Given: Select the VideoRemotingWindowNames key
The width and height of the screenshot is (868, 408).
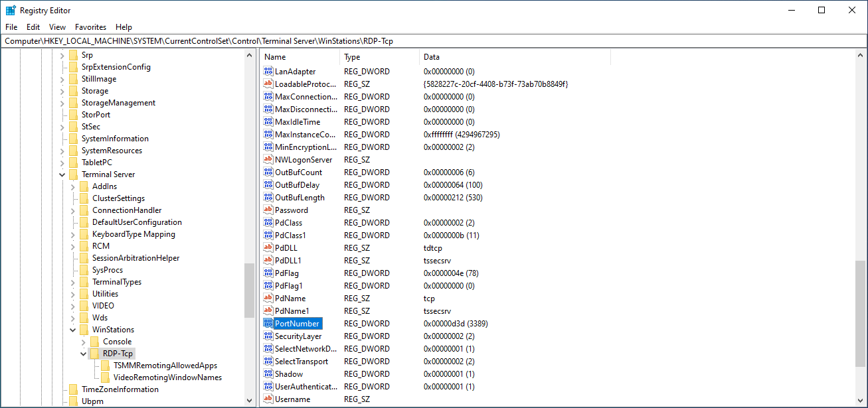Looking at the screenshot, I should tap(167, 377).
